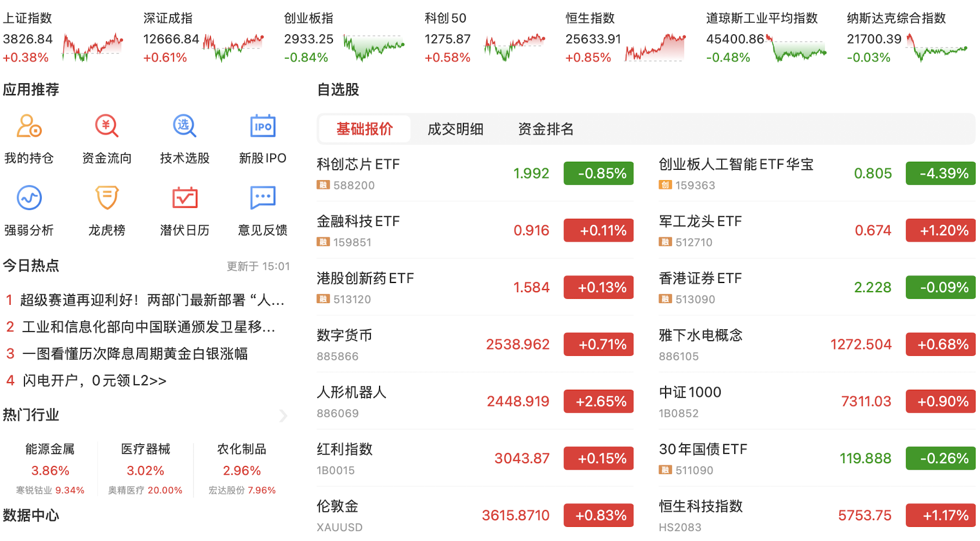Click the 意见反馈 feedback icon

(x=263, y=198)
